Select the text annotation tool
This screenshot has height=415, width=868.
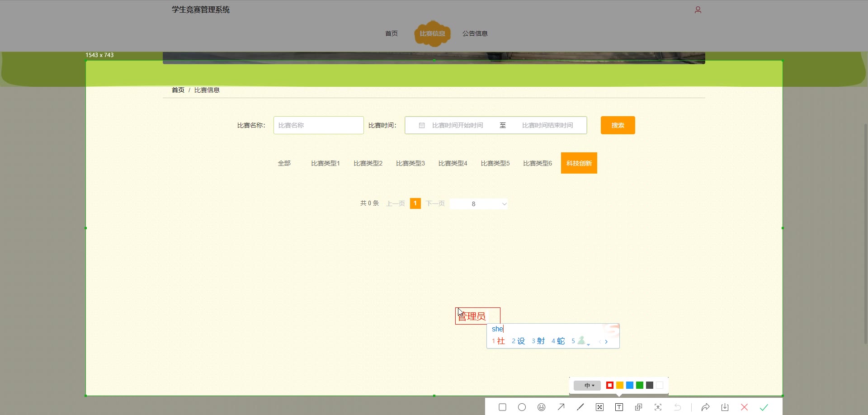point(619,407)
